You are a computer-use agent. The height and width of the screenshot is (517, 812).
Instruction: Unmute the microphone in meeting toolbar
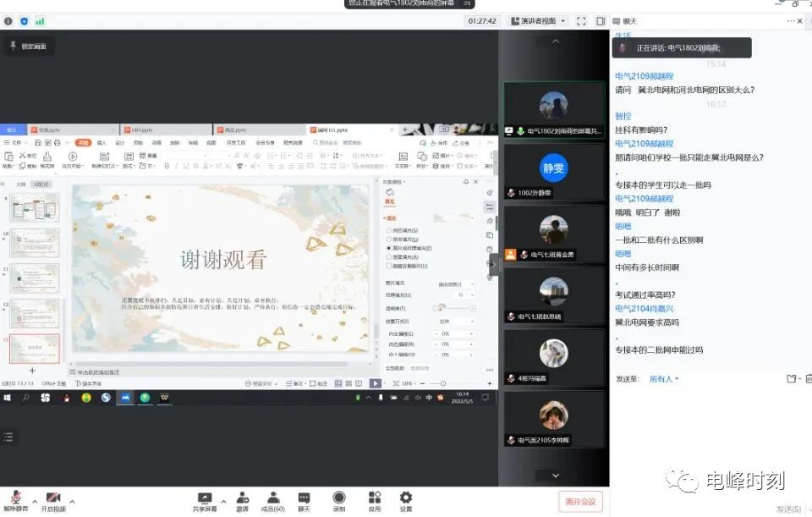click(15, 501)
